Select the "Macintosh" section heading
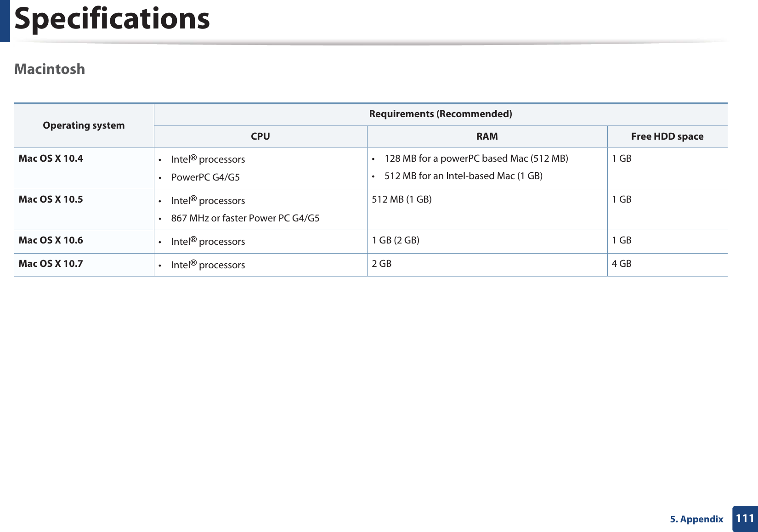 click(x=50, y=69)
